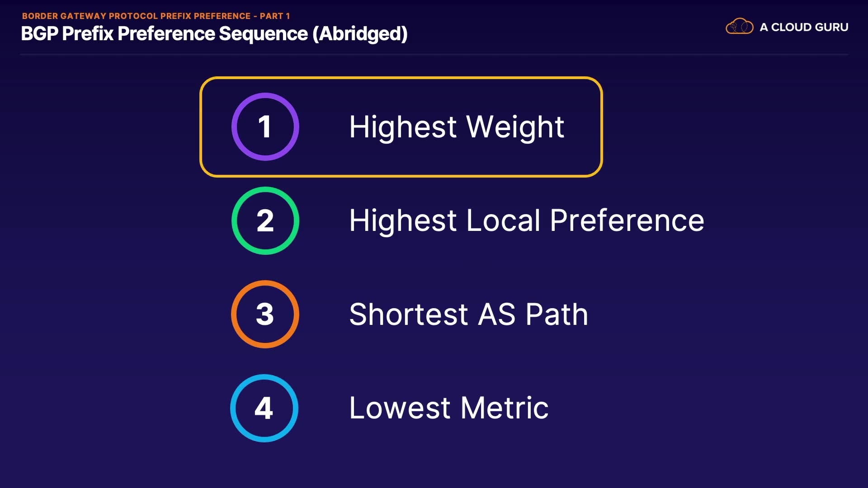
Task: Click the word "Local" in item two
Action: pyautogui.click(x=503, y=221)
